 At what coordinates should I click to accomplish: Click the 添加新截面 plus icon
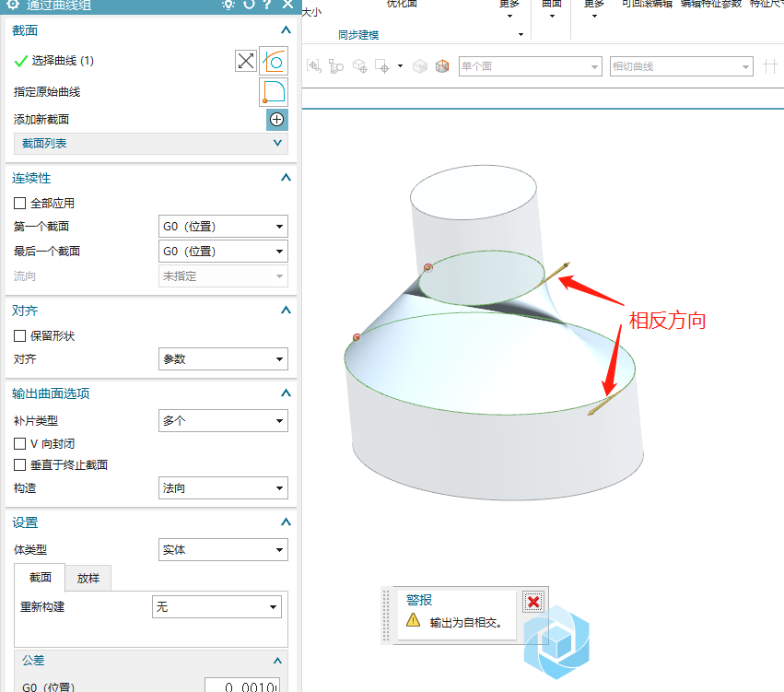pyautogui.click(x=277, y=120)
